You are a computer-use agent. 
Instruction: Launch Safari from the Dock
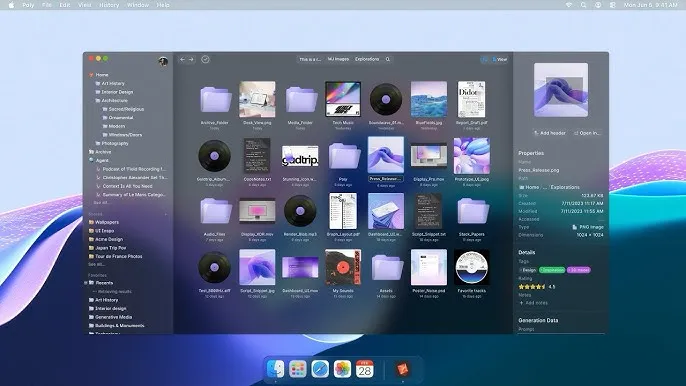(320, 369)
